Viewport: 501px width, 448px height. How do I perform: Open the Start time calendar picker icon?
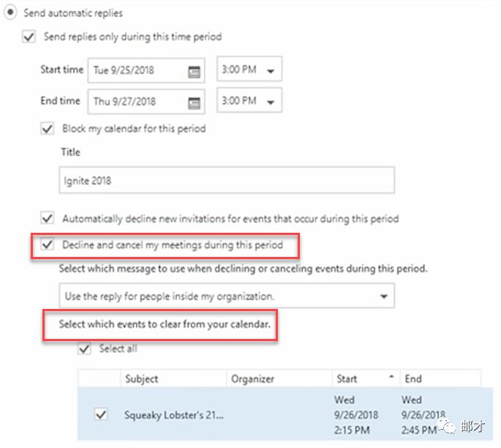coord(194,72)
